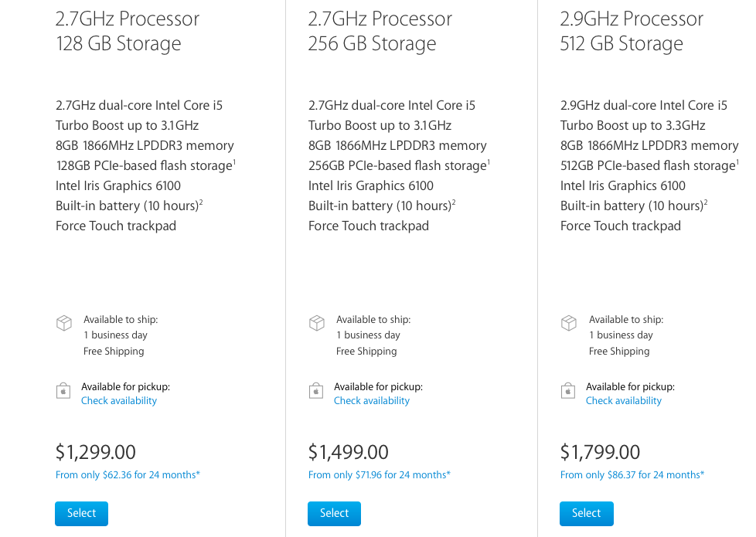Screen dimensions: 756x537
Task: Click the shipping box icon for 256 GB model
Action: coord(316,322)
